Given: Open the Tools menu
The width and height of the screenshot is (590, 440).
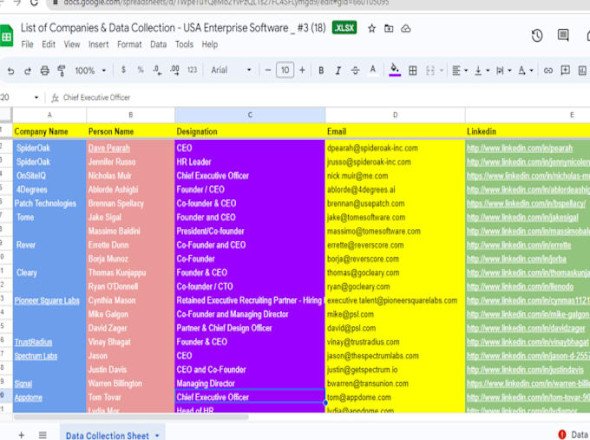Looking at the screenshot, I should (184, 44).
